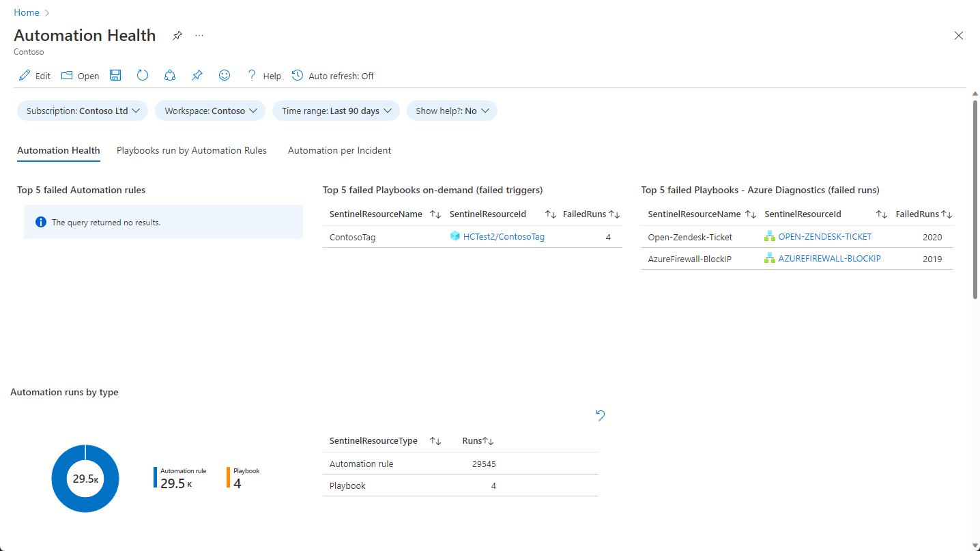Open the feedback smiley icon

[224, 75]
